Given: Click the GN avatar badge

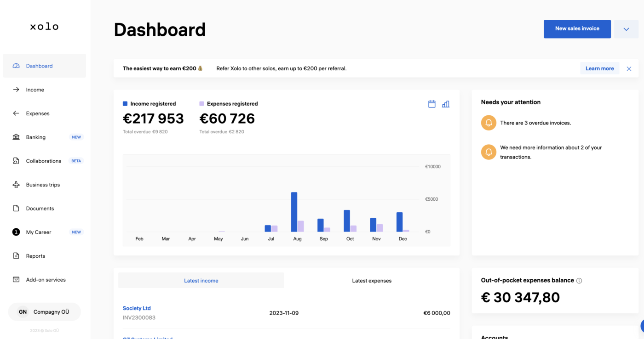Looking at the screenshot, I should click(23, 312).
